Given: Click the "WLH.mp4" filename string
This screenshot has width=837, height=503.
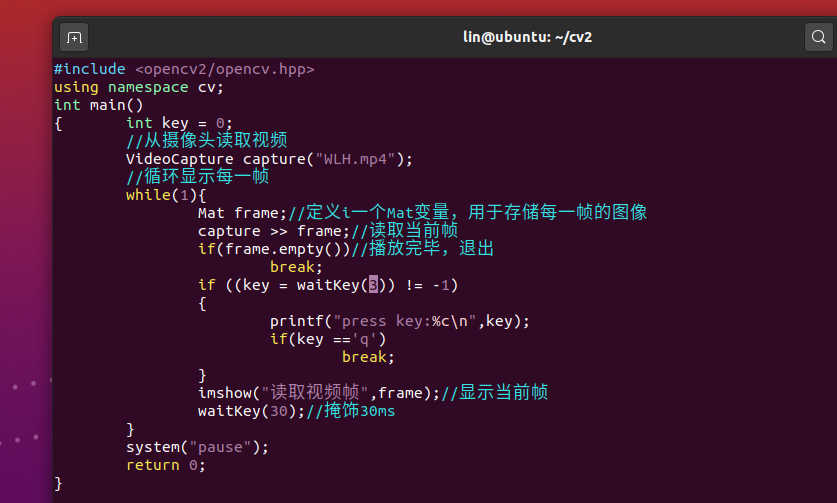Looking at the screenshot, I should coord(355,159).
